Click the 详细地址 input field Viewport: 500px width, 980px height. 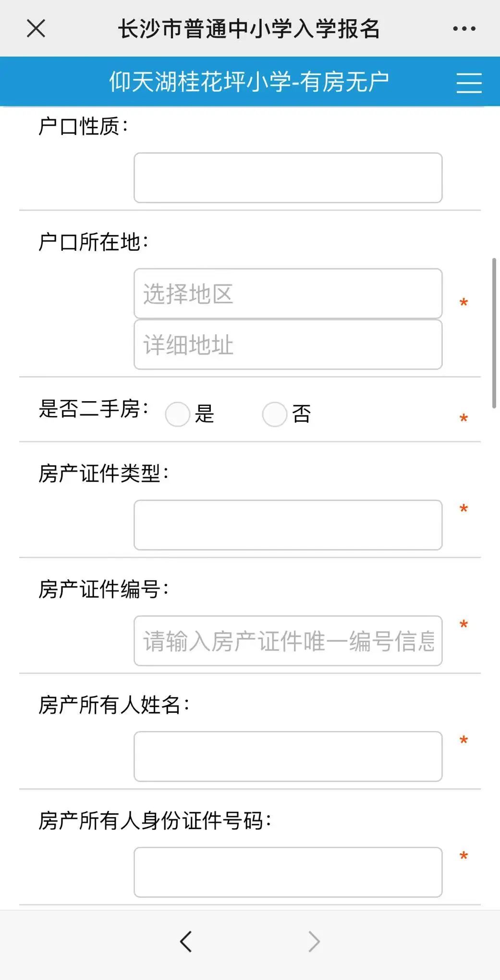coord(288,344)
